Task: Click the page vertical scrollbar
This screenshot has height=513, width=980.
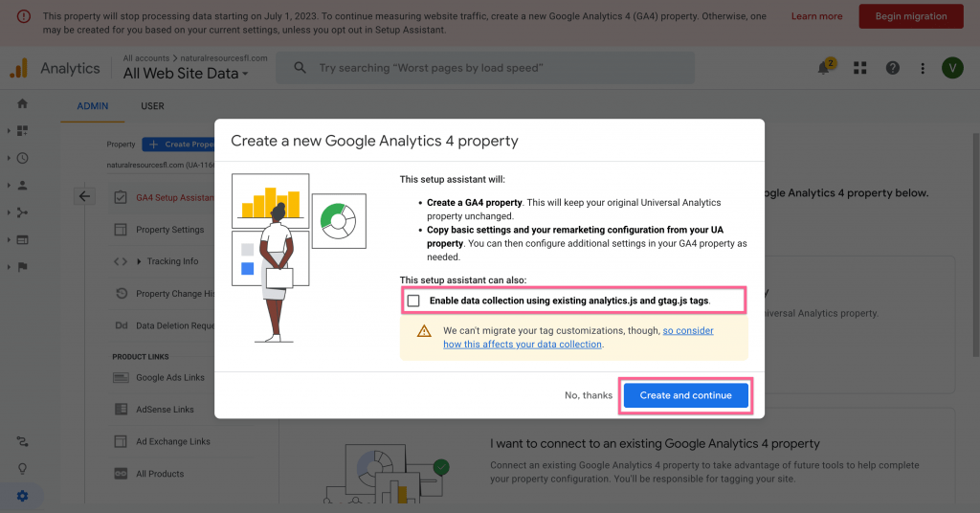Action: click(x=975, y=244)
